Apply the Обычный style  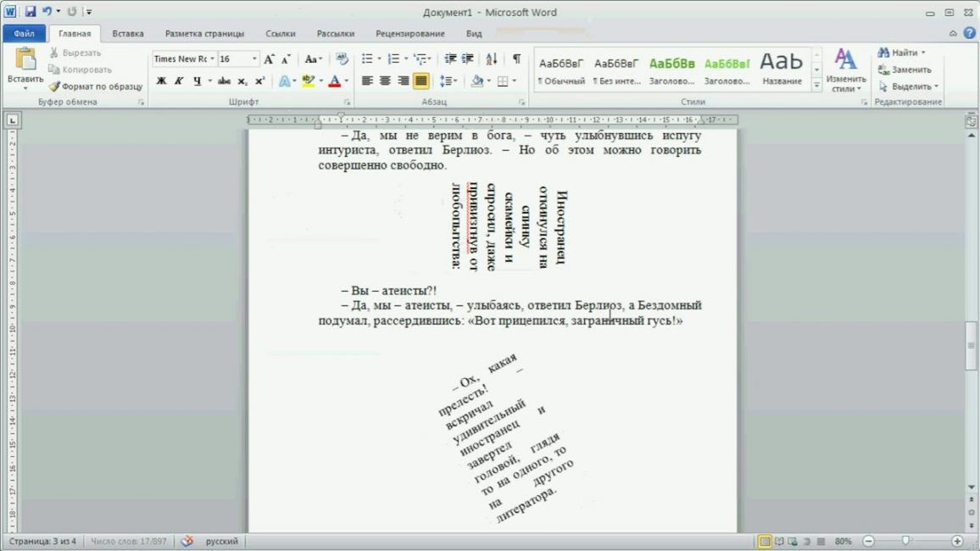coord(561,70)
